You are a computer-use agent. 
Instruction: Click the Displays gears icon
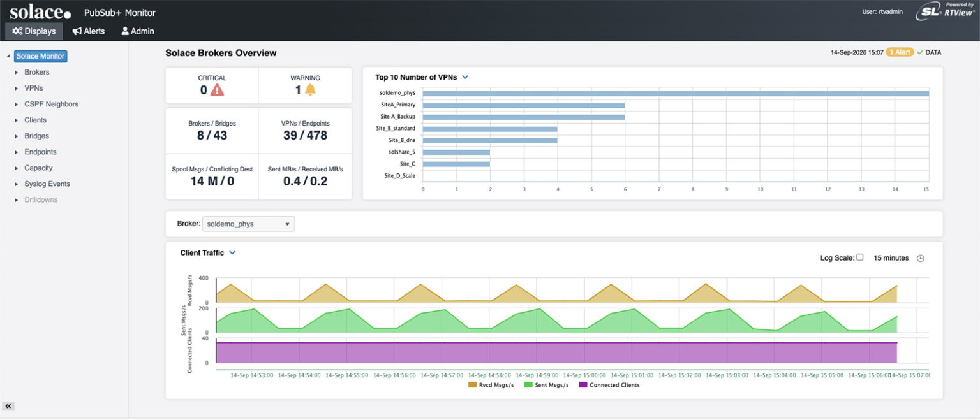[17, 31]
